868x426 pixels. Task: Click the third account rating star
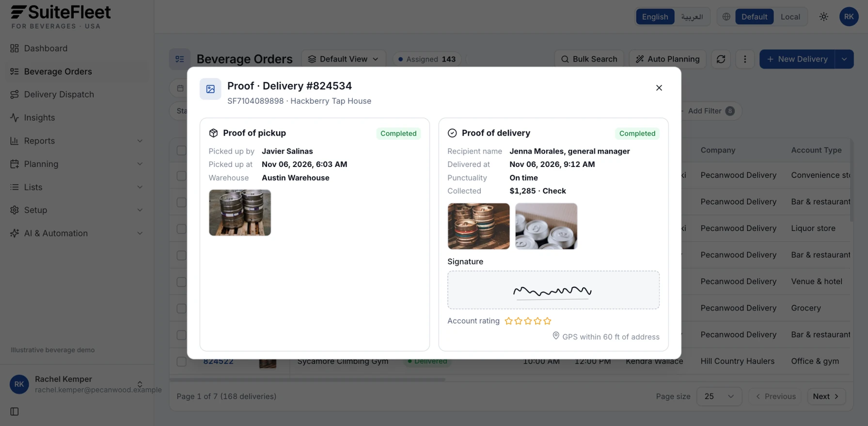pyautogui.click(x=528, y=321)
